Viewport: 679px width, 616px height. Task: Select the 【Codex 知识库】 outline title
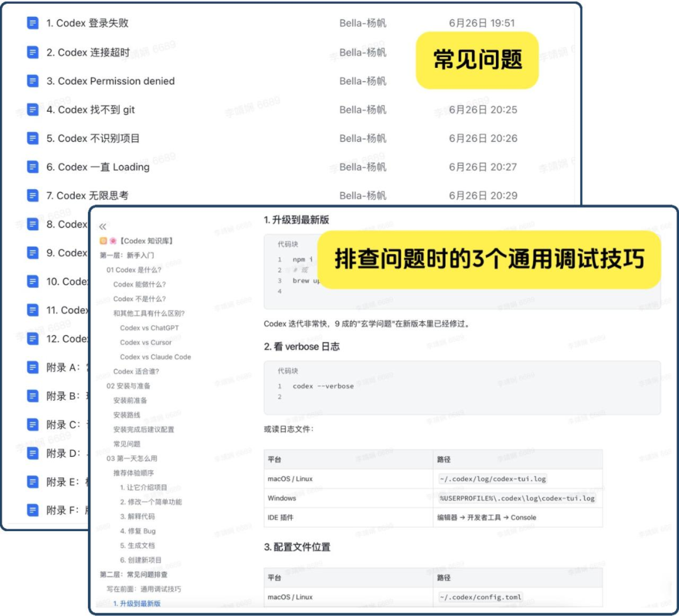tap(146, 241)
